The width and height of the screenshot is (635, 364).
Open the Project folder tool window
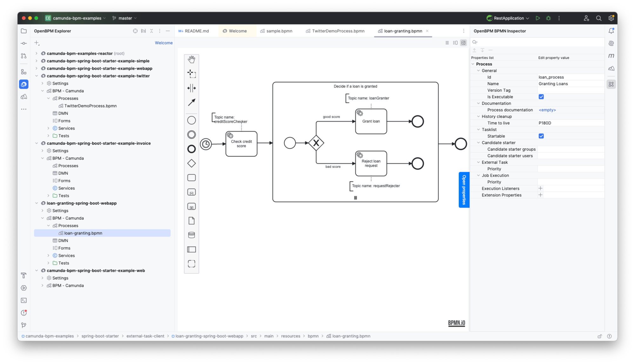24,31
